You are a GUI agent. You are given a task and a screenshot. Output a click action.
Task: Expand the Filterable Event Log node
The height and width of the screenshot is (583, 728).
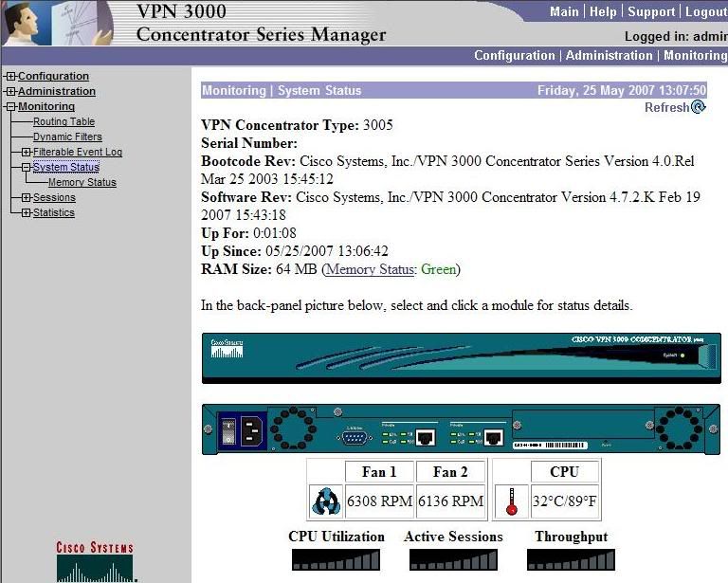27,153
